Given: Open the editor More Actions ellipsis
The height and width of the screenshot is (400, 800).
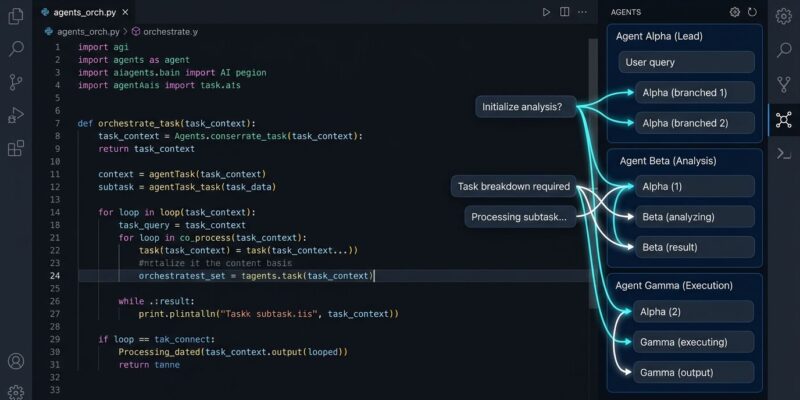Looking at the screenshot, I should (x=582, y=12).
